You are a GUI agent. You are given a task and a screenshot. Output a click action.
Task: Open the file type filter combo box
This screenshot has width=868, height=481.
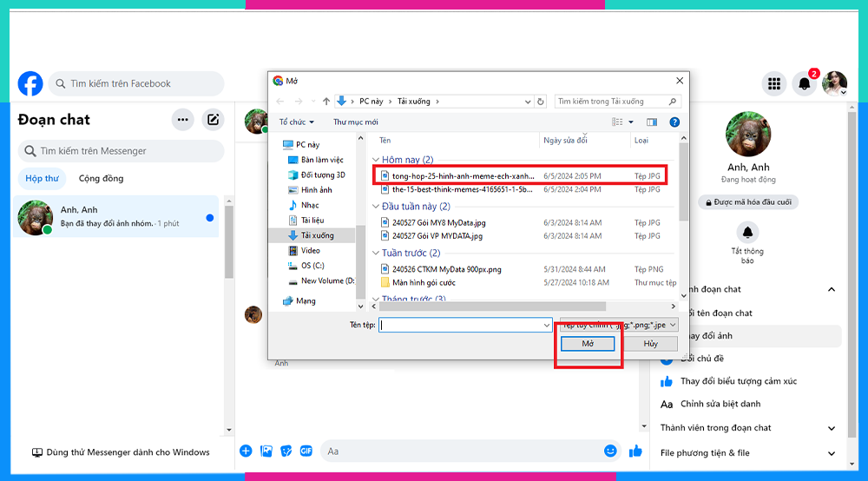pos(618,325)
